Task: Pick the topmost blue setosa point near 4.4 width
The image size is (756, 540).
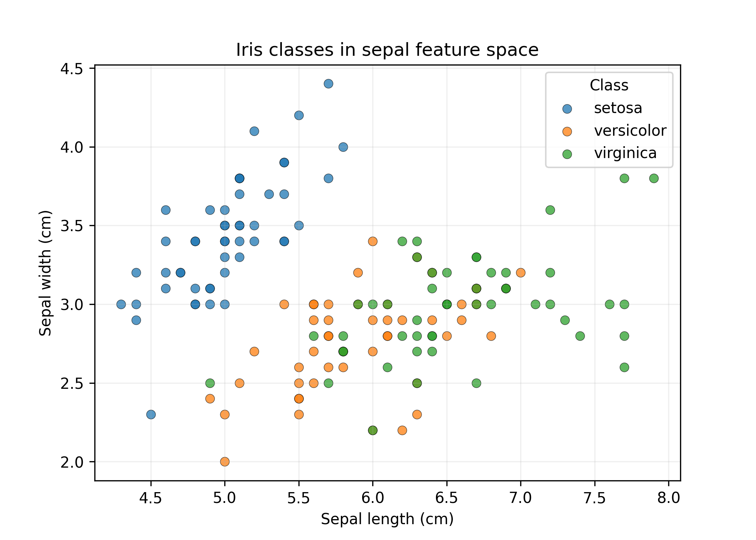Action: coord(328,84)
